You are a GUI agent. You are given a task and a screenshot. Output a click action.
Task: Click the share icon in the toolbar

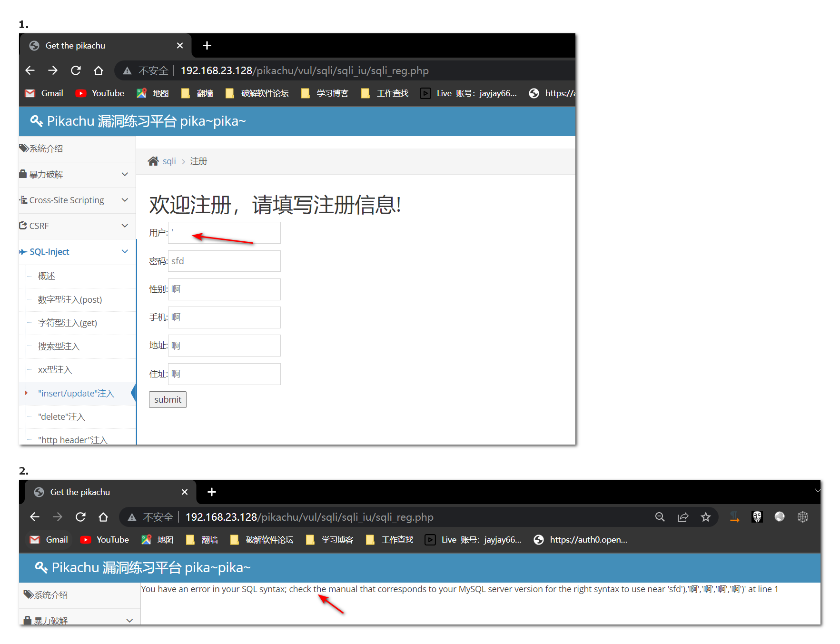pos(683,517)
